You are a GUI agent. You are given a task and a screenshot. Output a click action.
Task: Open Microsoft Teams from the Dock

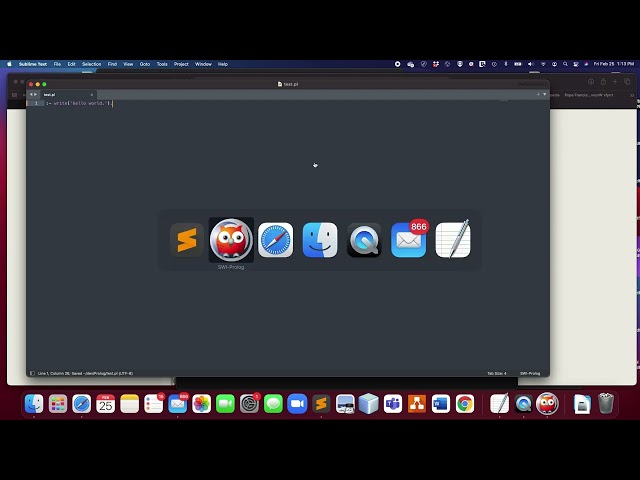tap(393, 404)
